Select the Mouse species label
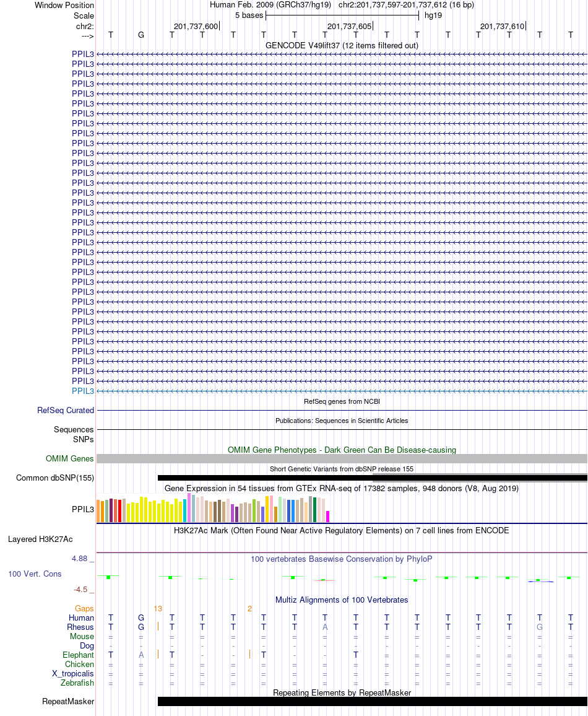The image size is (588, 716). (82, 637)
